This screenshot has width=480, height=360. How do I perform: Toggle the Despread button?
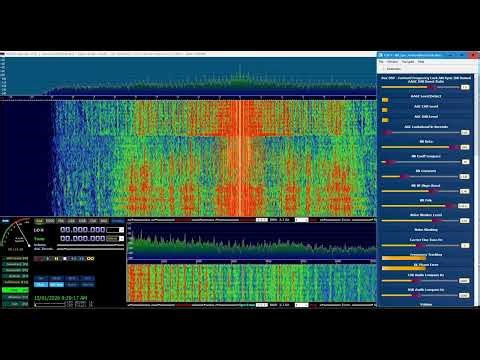coord(88,285)
